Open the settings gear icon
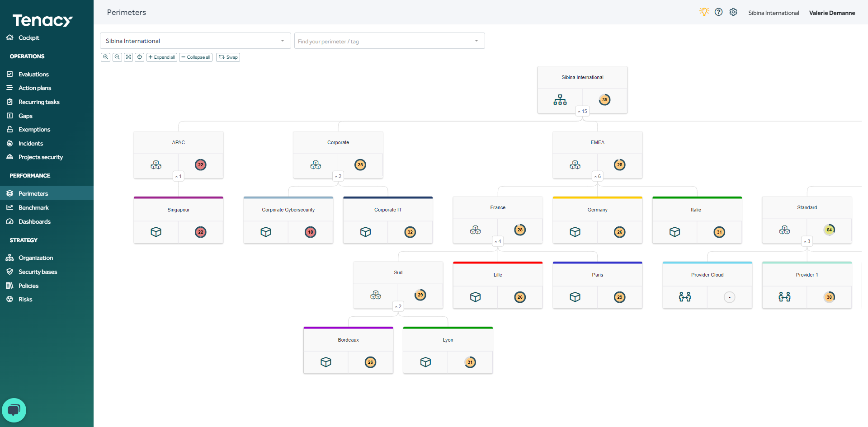 tap(733, 12)
